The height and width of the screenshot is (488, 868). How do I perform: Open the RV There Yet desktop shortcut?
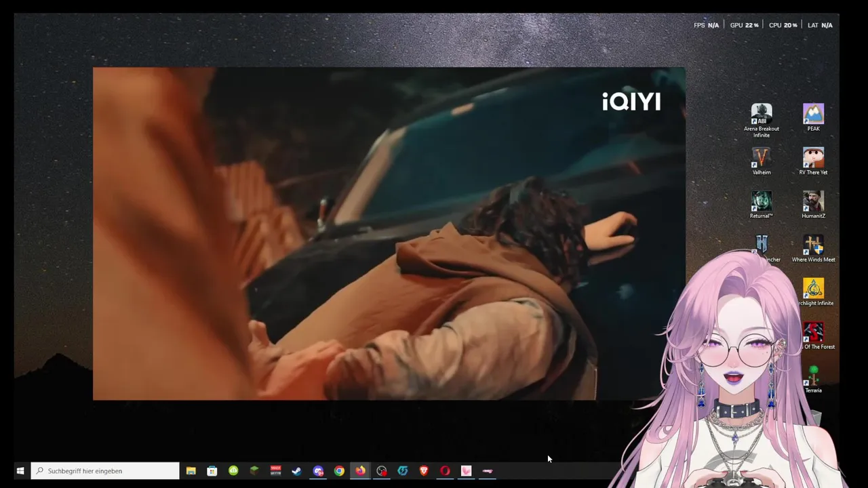pos(813,161)
